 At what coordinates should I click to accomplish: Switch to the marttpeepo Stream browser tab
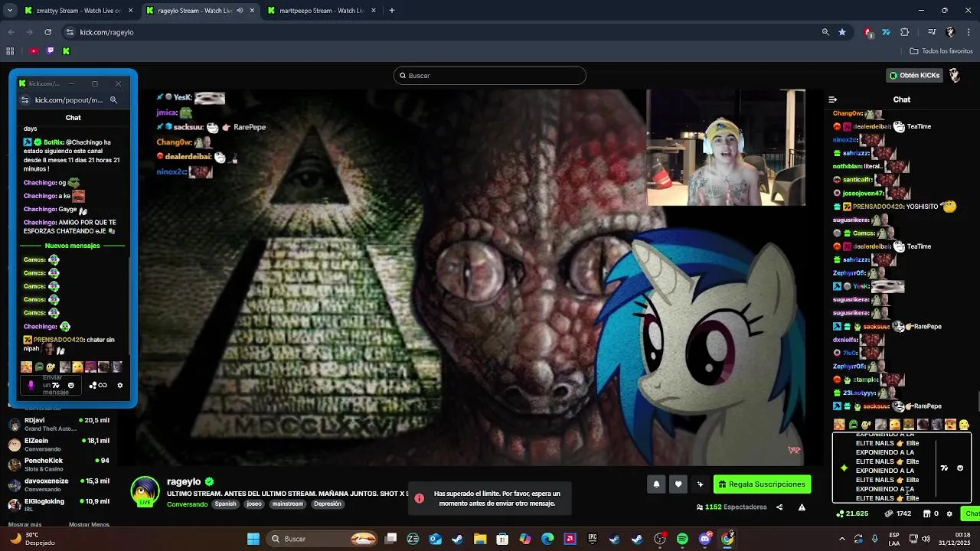(322, 11)
